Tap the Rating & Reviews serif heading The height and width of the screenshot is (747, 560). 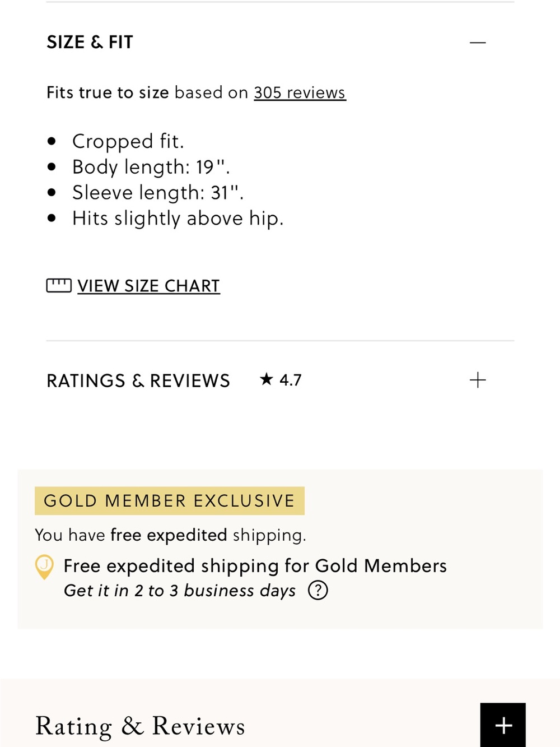pos(140,726)
